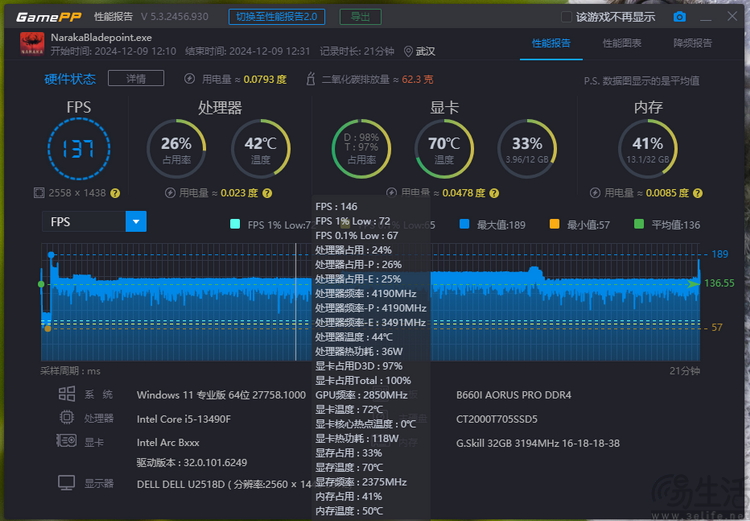Image resolution: width=750 pixels, height=521 pixels.
Task: Click the camera screenshot icon
Action: coord(679,17)
